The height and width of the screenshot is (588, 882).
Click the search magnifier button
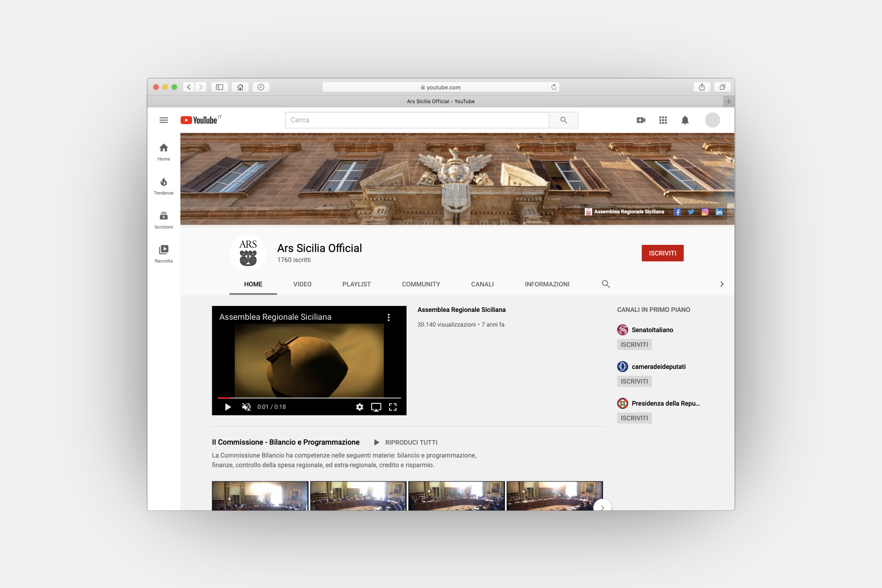[563, 120]
